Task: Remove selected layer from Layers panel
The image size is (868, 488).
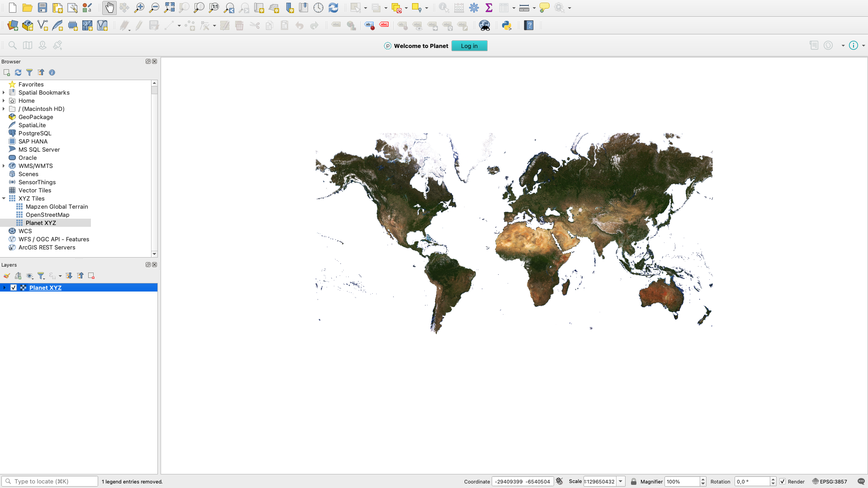Action: coord(91,276)
